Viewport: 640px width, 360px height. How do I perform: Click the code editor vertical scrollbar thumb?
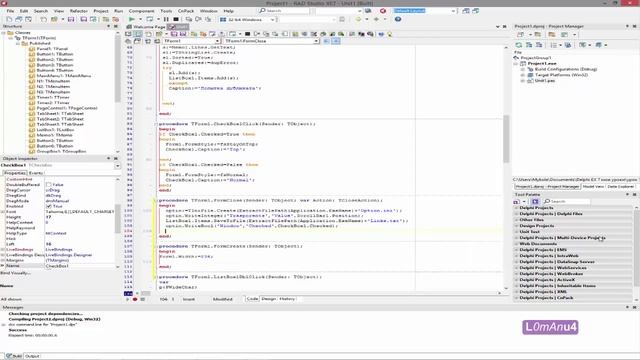(x=506, y=139)
